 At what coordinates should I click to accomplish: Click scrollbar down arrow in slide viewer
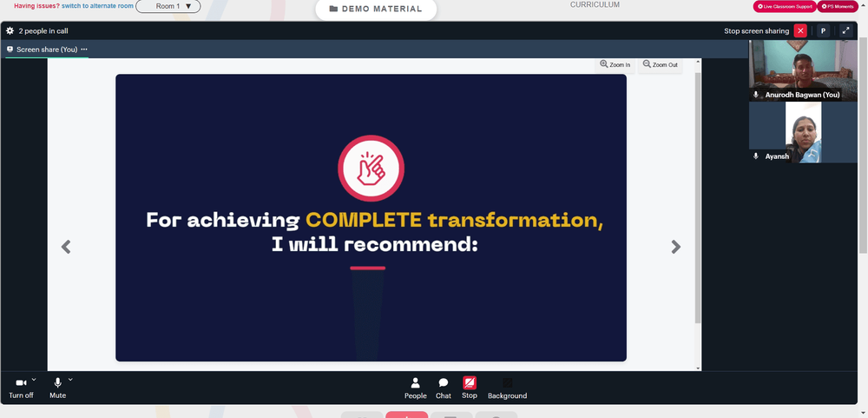click(x=698, y=368)
